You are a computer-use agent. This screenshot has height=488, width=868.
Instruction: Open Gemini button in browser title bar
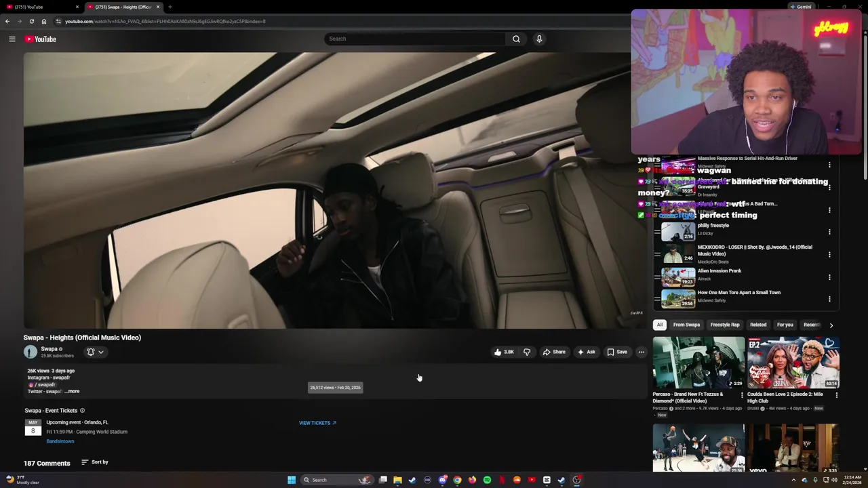click(800, 7)
